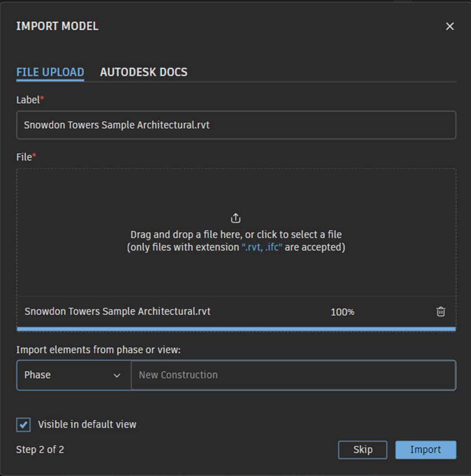
Task: Click the upload arrow icon in drop zone
Action: [235, 218]
